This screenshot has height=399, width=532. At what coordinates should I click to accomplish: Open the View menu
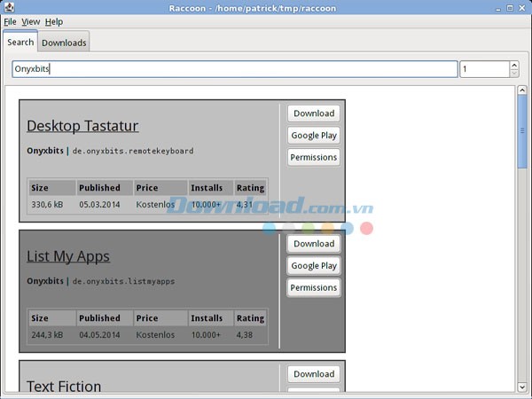click(31, 21)
